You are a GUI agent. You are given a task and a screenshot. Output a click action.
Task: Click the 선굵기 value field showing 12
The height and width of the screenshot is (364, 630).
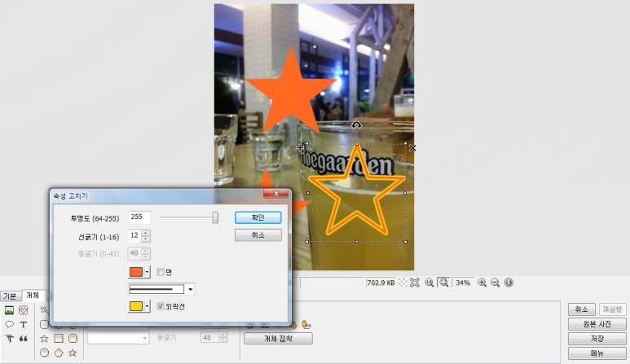point(134,235)
